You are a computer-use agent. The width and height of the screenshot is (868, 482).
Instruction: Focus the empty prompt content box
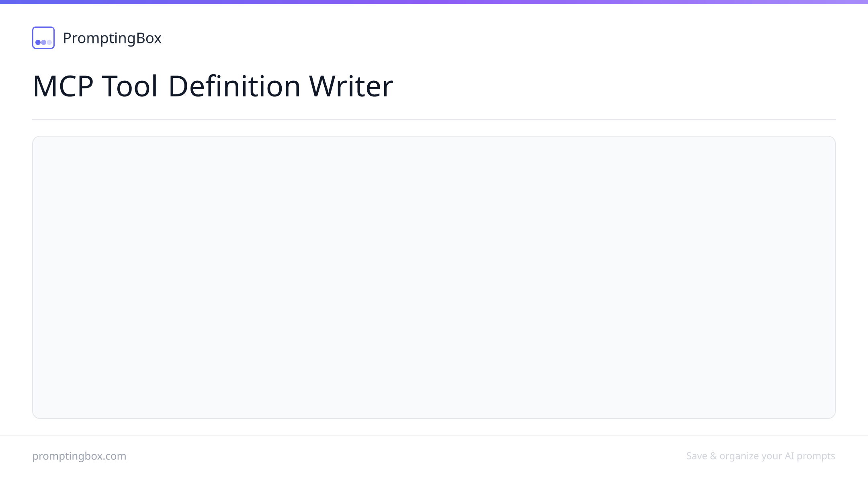434,277
